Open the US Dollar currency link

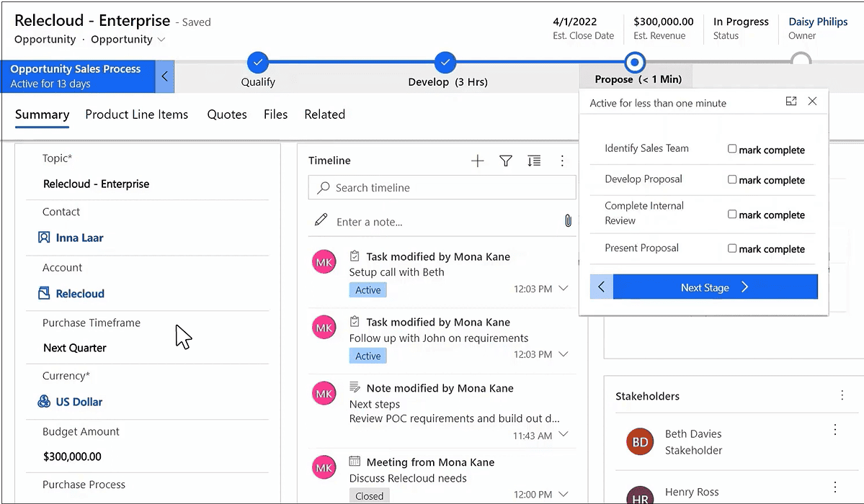[79, 402]
